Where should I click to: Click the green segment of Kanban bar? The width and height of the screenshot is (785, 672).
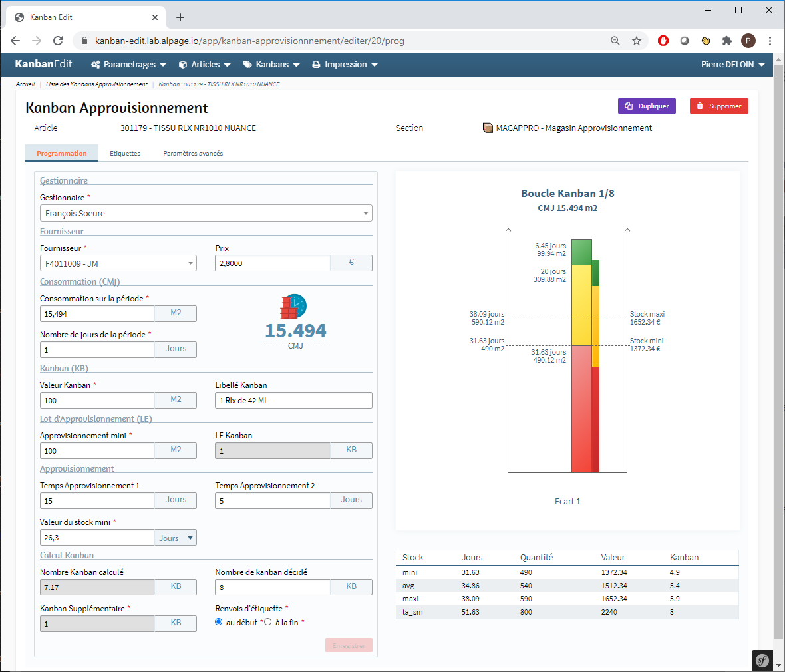[581, 252]
